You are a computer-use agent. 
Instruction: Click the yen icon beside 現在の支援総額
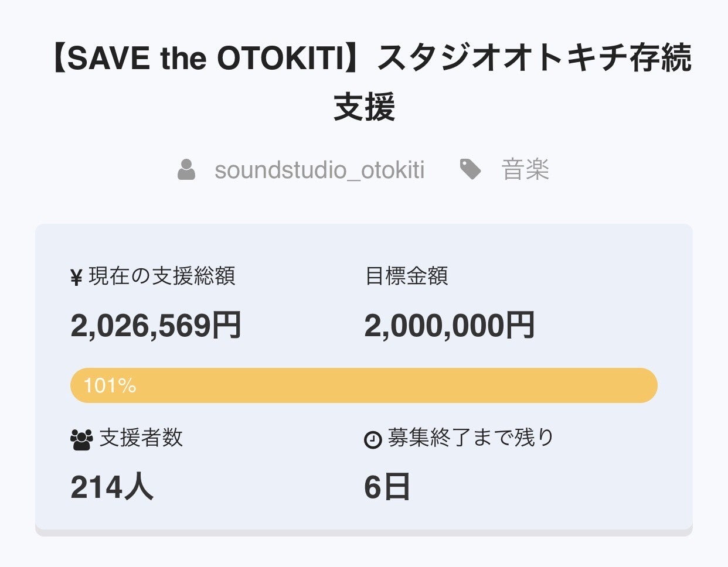coord(76,277)
